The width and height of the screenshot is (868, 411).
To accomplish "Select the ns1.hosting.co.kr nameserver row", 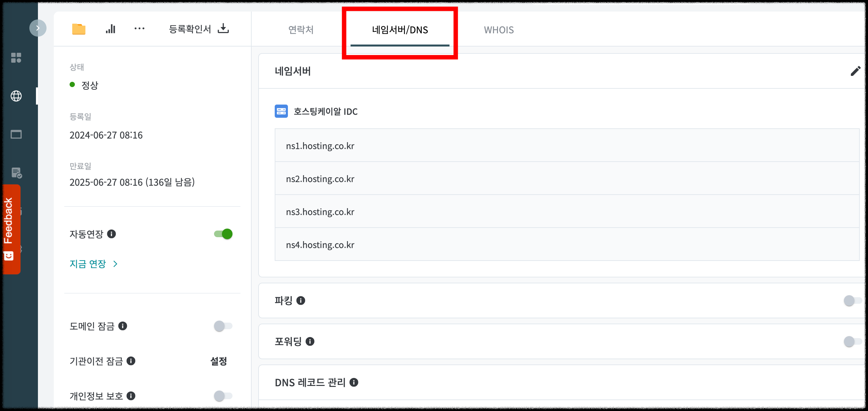I will 320,146.
